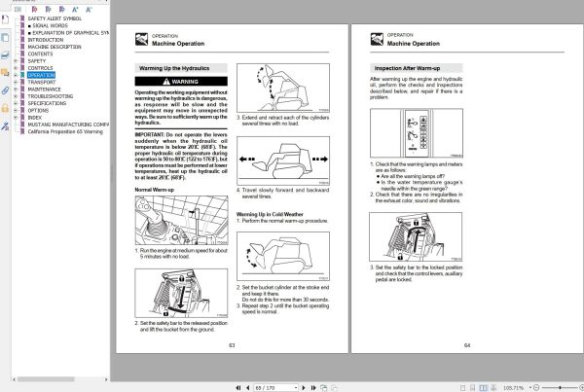584x392 pixels.
Task: Go to the previous page
Action: (x=247, y=388)
